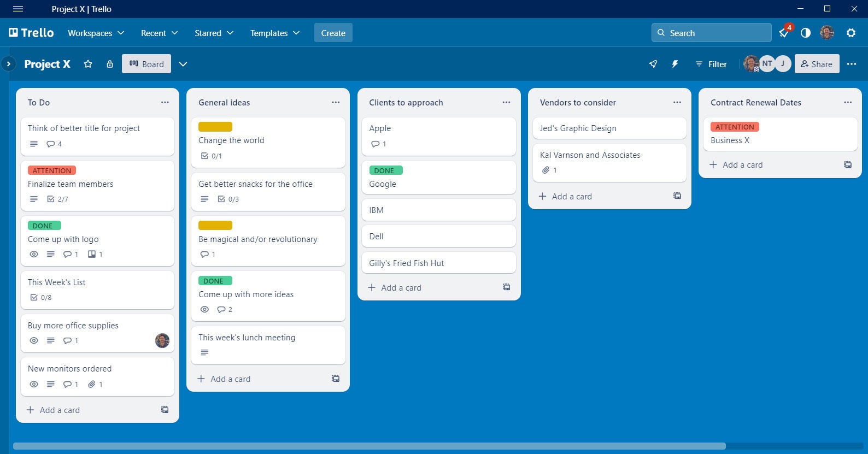Open the IBM card
The height and width of the screenshot is (454, 868).
[x=439, y=210]
